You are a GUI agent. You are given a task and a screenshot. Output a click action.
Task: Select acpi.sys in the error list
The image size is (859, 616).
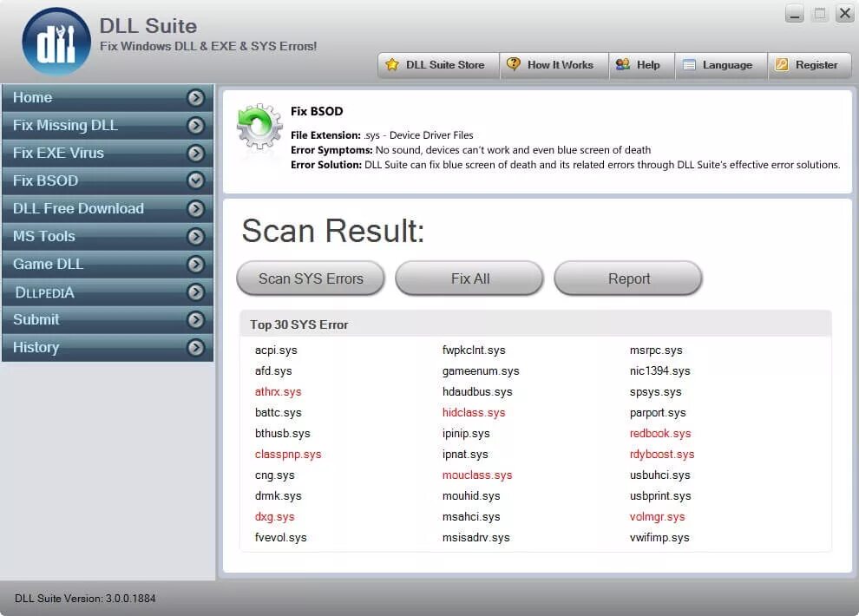[276, 351]
